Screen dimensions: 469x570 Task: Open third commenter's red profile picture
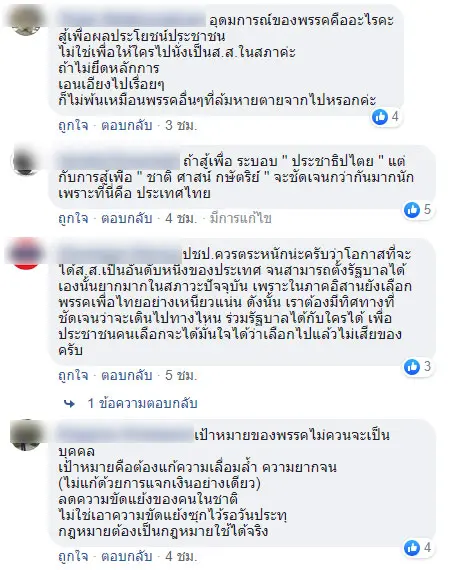click(x=25, y=253)
